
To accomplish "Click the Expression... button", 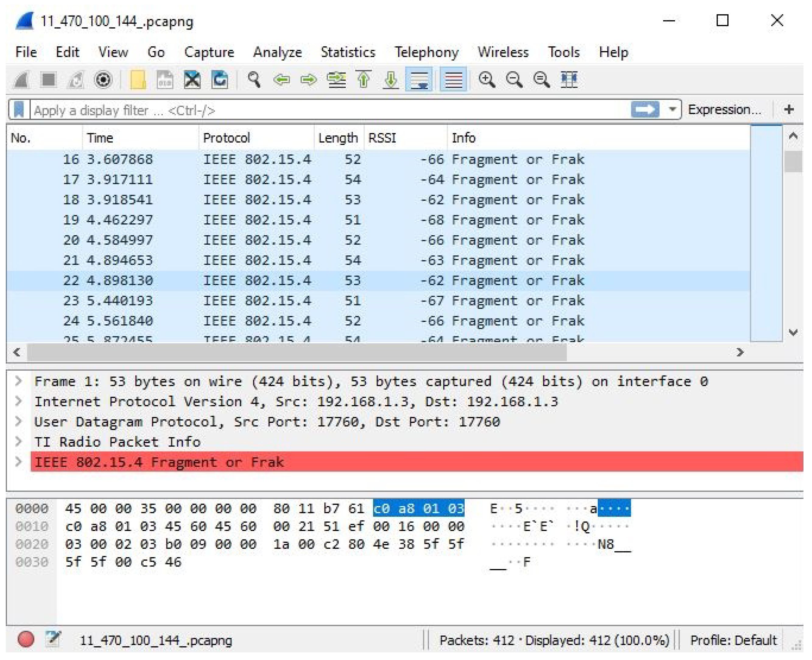I will tap(724, 110).
